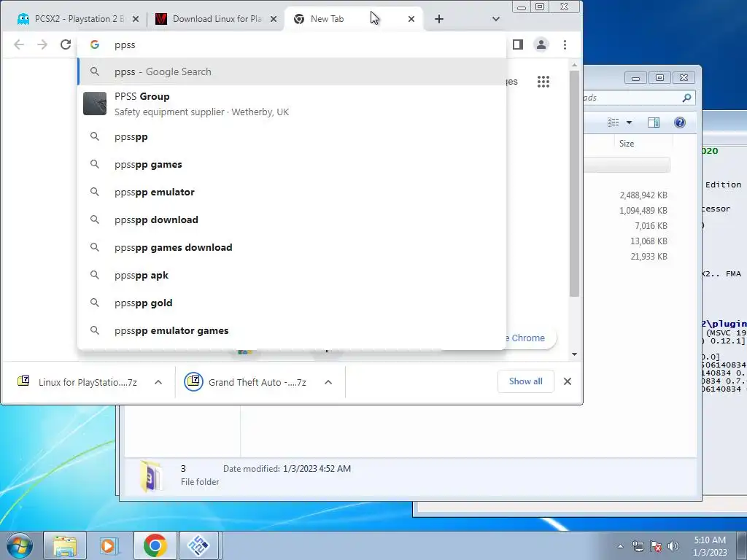Open the tab search chevron

coord(496,19)
